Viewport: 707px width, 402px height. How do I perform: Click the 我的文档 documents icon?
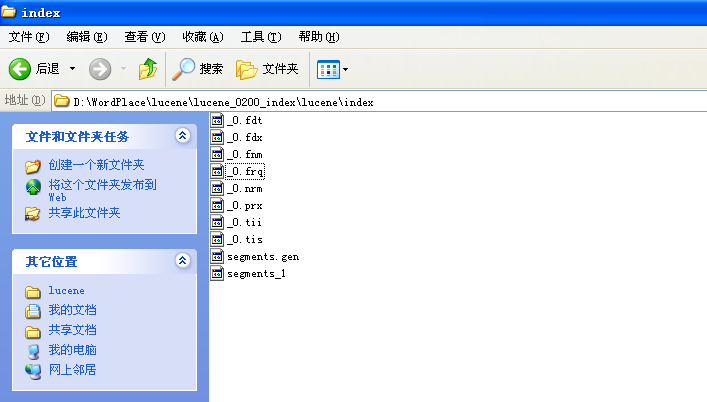click(x=32, y=311)
